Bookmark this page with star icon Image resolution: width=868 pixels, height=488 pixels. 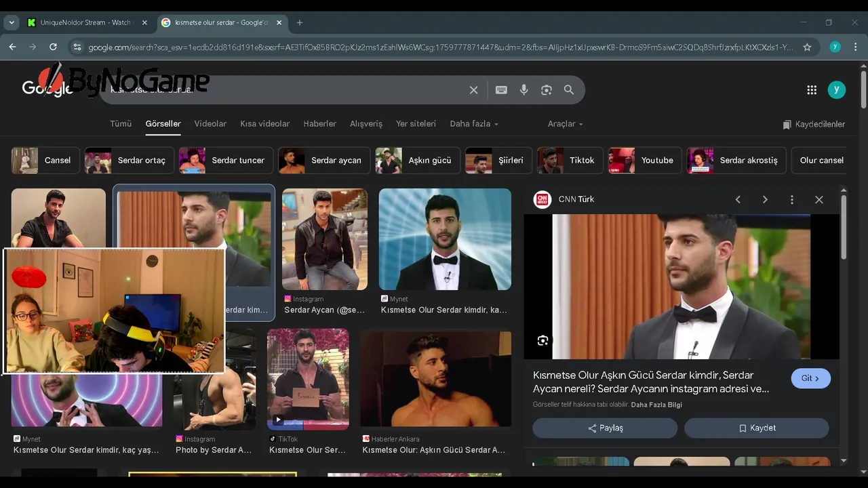click(x=807, y=47)
